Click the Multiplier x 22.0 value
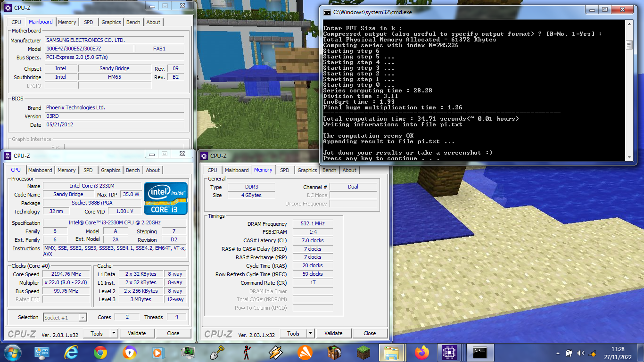This screenshot has width=644, height=362. click(66, 283)
